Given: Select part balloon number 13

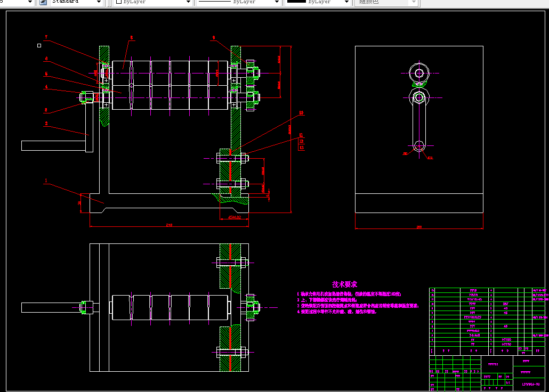Looking at the screenshot, I should 301,148.
